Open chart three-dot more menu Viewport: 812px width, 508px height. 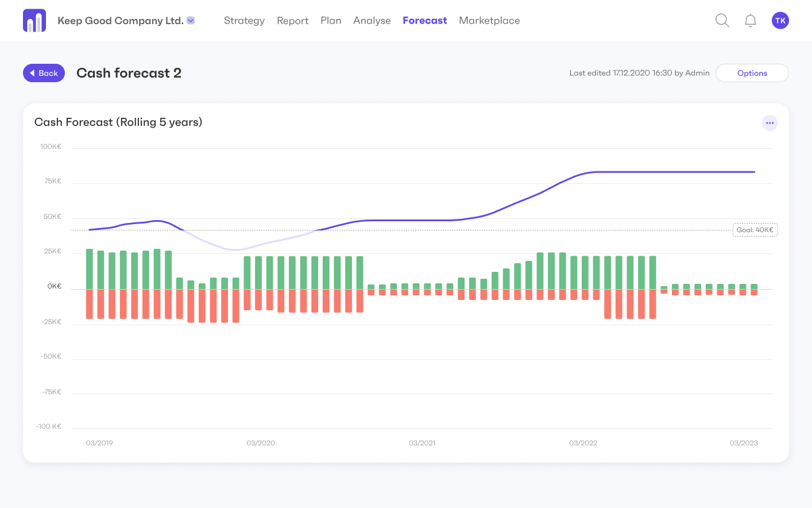click(770, 123)
